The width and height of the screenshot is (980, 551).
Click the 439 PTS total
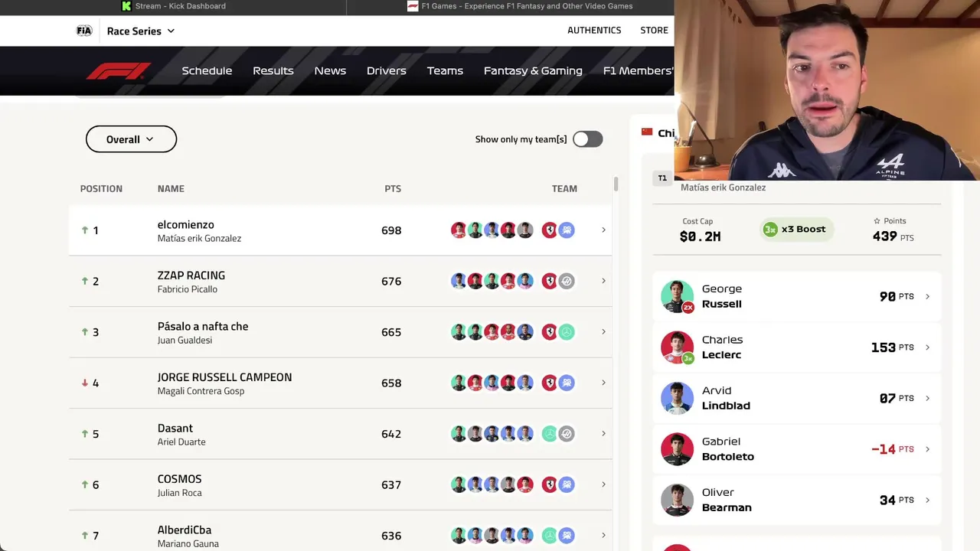893,236
